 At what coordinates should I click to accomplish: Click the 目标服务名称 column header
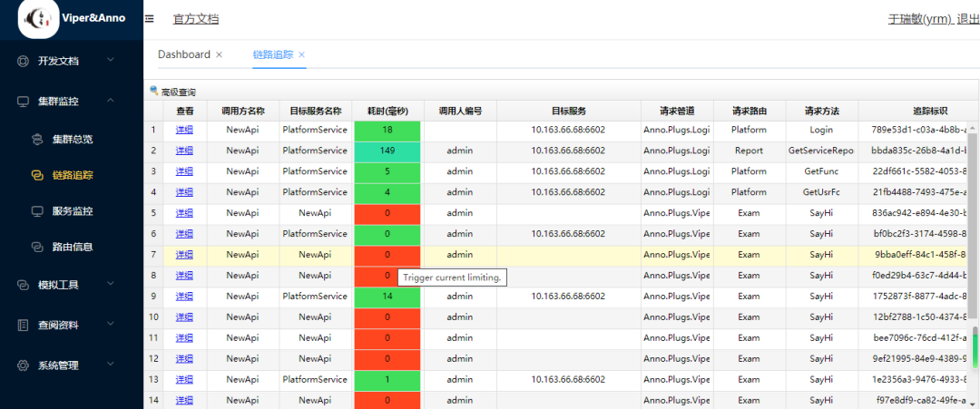[x=316, y=112]
